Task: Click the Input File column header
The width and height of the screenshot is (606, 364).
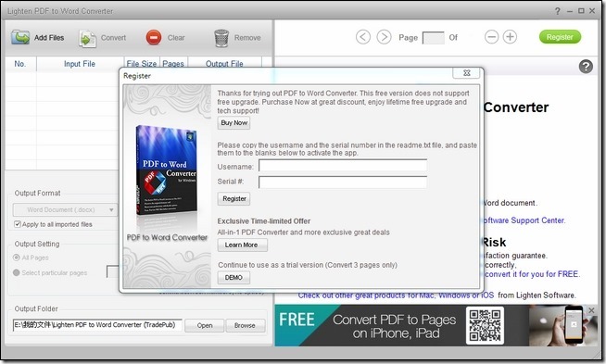Action: pyautogui.click(x=80, y=64)
